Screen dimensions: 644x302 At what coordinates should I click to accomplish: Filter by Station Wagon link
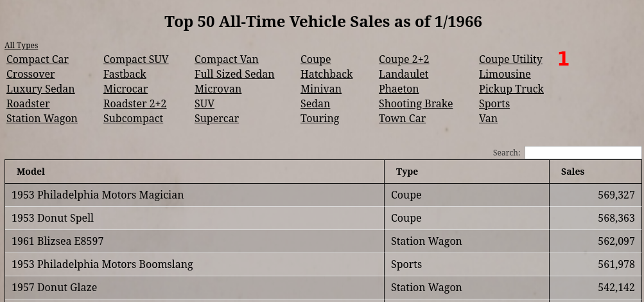42,119
